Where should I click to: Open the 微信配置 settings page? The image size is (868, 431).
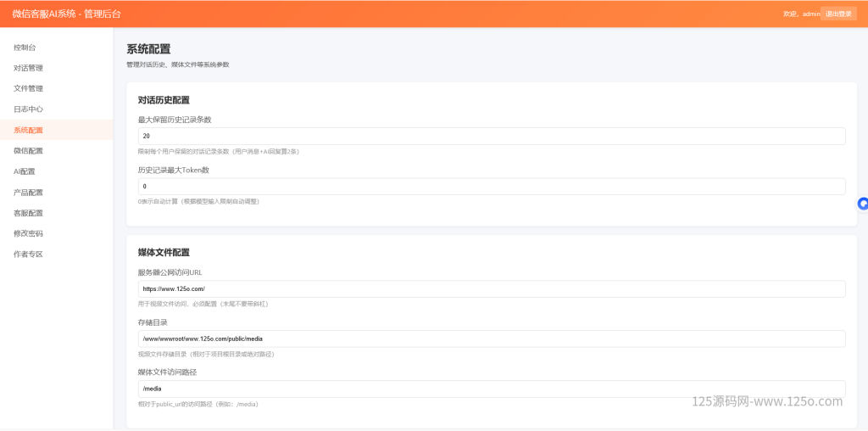point(28,150)
